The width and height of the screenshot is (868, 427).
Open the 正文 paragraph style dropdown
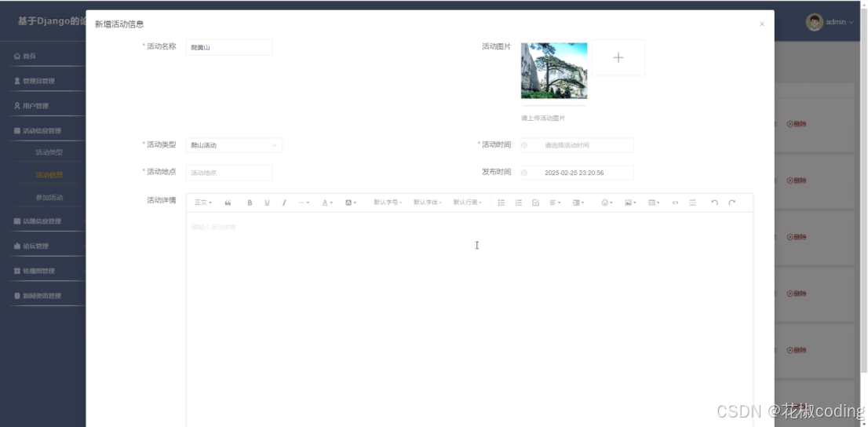(203, 203)
